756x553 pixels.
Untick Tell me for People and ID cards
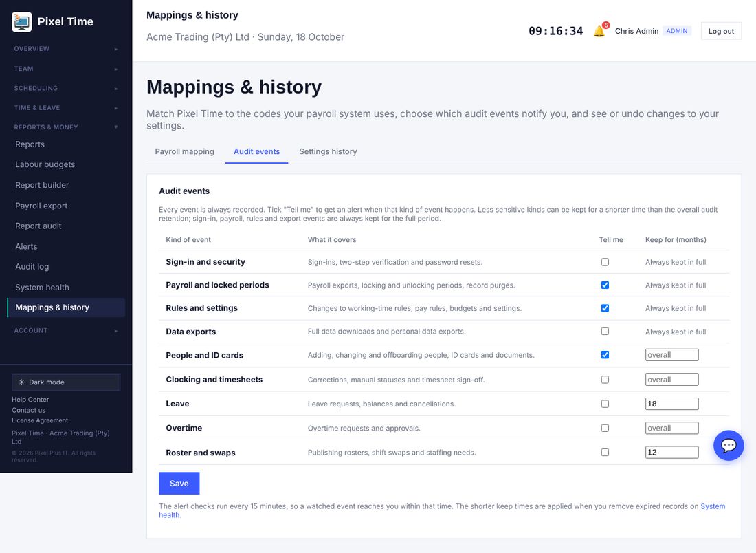coord(605,355)
